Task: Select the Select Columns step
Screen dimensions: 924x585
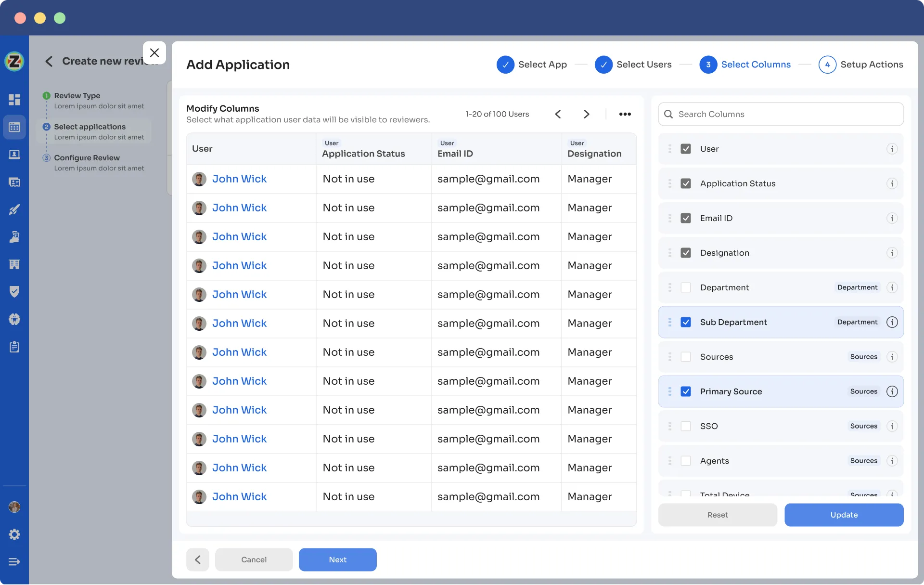Action: [745, 65]
